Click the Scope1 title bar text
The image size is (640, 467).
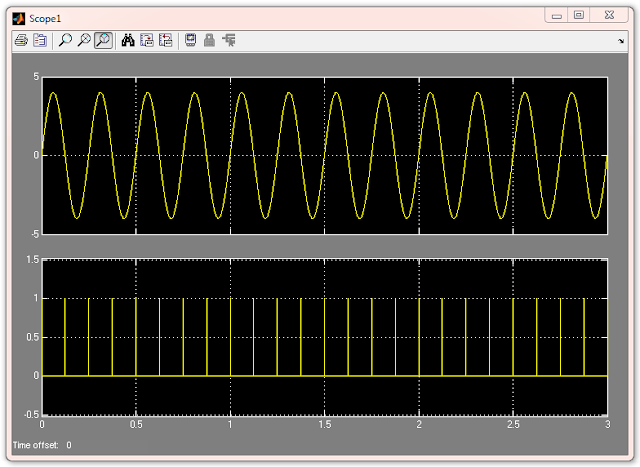(x=45, y=19)
